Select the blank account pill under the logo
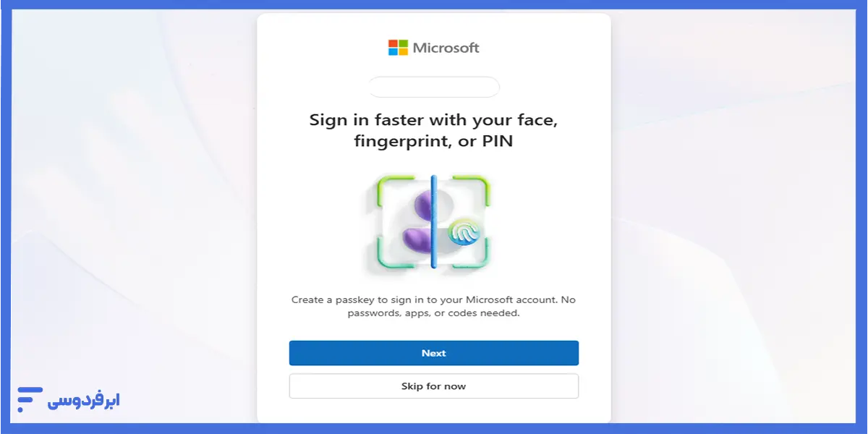Image resolution: width=868 pixels, height=434 pixels. pos(434,87)
